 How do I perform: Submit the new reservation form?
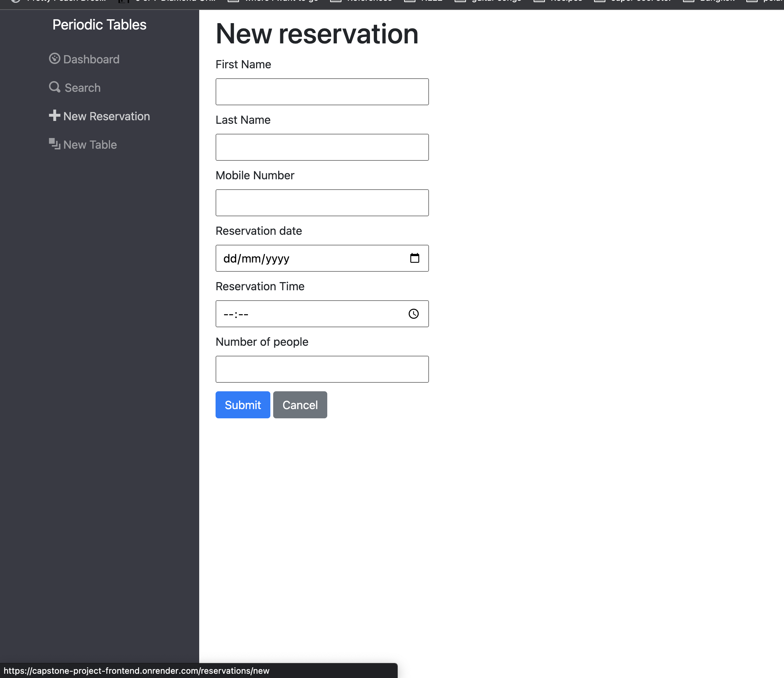pos(243,404)
